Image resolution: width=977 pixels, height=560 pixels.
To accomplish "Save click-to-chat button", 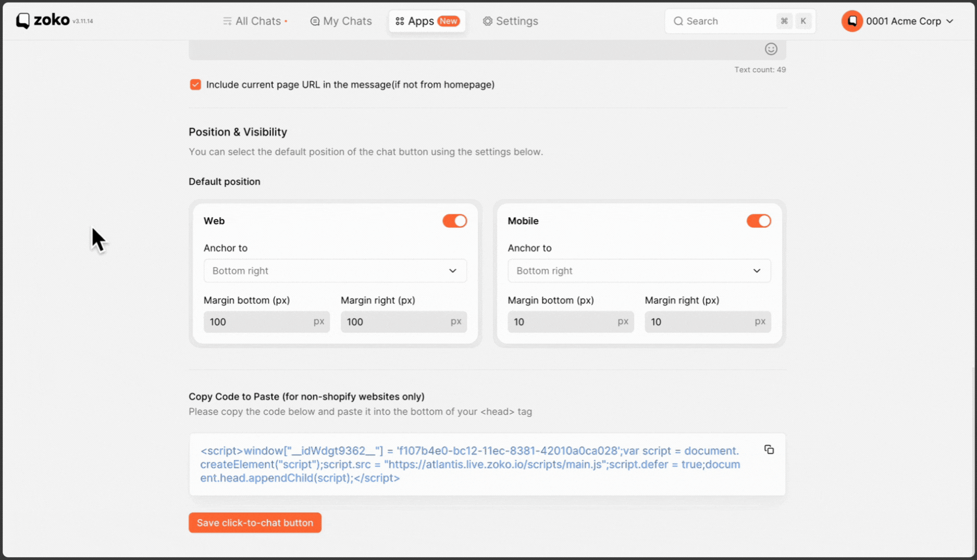I will pyautogui.click(x=255, y=522).
